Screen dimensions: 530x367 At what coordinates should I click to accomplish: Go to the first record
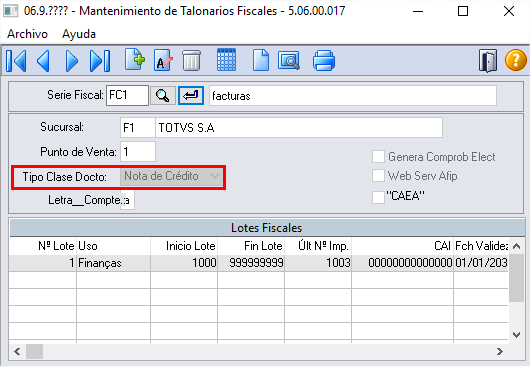(16, 61)
